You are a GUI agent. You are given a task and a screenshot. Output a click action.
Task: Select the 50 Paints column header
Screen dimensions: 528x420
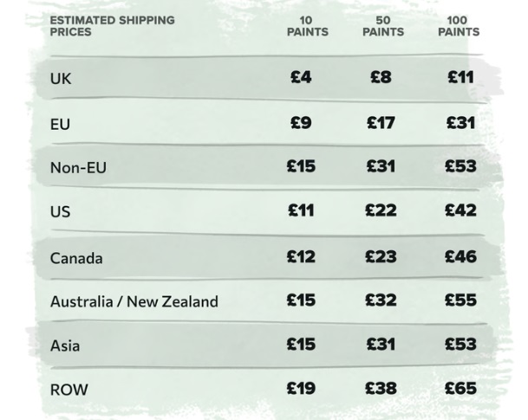(383, 26)
